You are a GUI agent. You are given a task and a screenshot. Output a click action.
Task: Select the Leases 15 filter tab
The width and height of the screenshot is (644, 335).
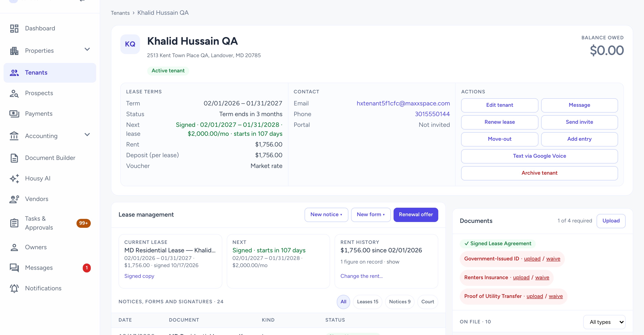point(367,302)
